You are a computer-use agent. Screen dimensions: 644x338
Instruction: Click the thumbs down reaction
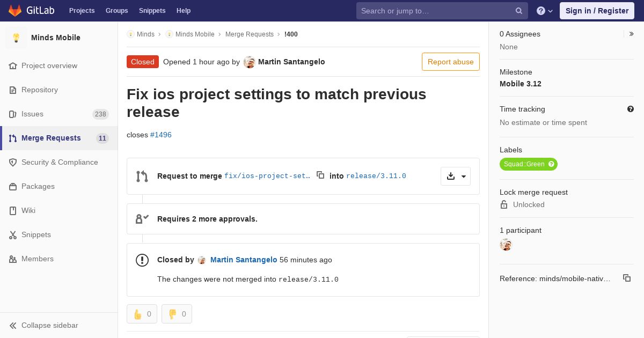(177, 314)
